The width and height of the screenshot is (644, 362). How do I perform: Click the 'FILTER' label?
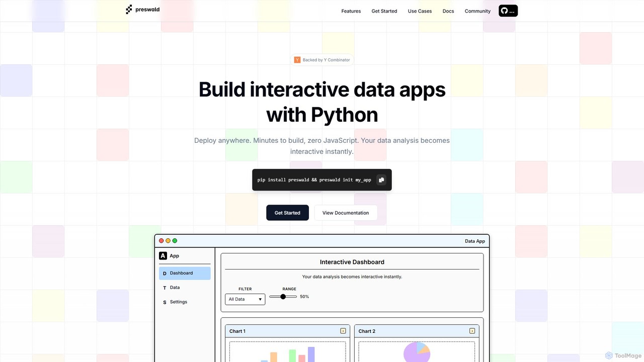[x=245, y=289]
